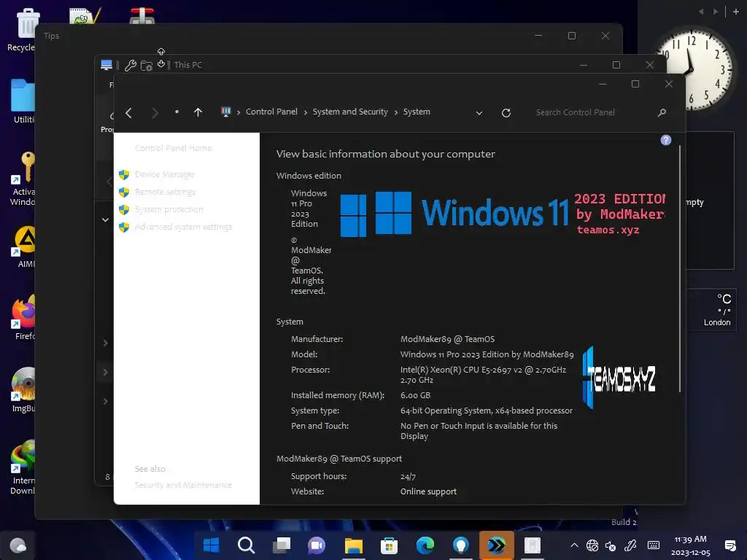747x560 pixels.
Task: Open the ImgBurn desktop shortcut
Action: click(x=24, y=390)
